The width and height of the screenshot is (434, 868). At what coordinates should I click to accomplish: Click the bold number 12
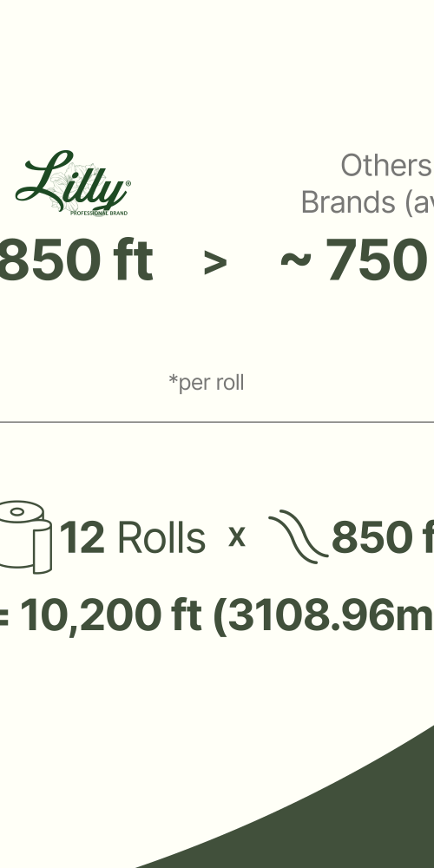coord(82,537)
